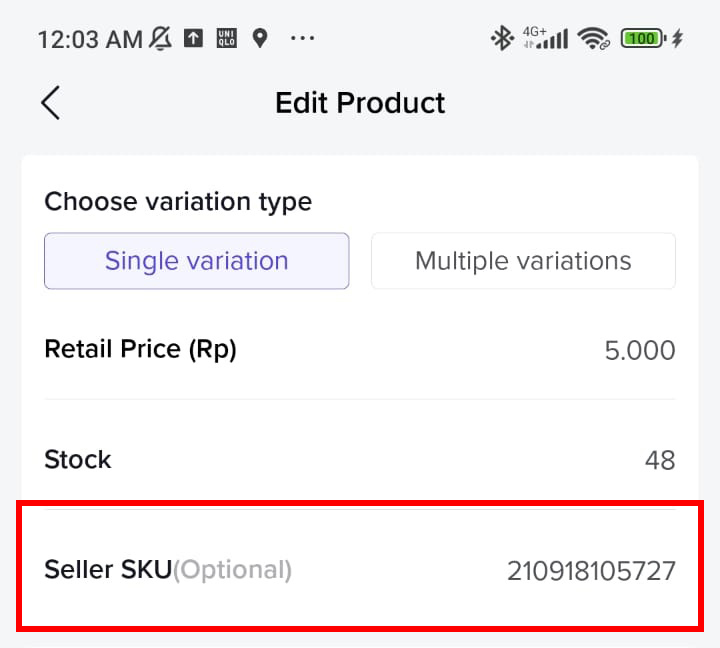Open the three-dots notification overflow
Viewport: 720px width, 648px height.
pos(302,38)
